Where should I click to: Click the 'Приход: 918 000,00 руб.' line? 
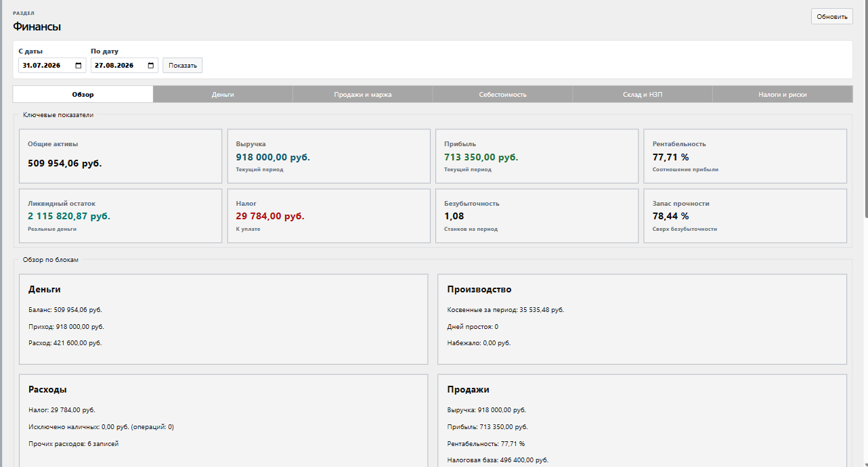[x=66, y=327]
